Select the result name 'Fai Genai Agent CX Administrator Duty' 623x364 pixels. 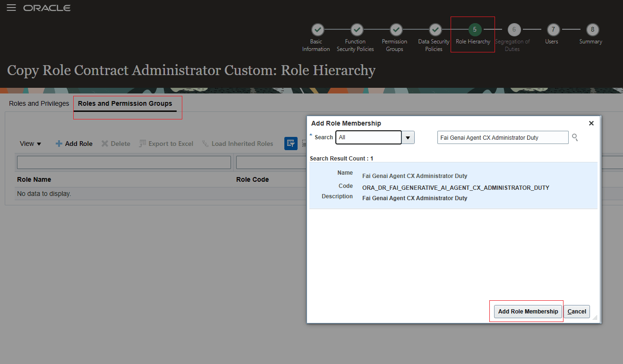coord(415,176)
